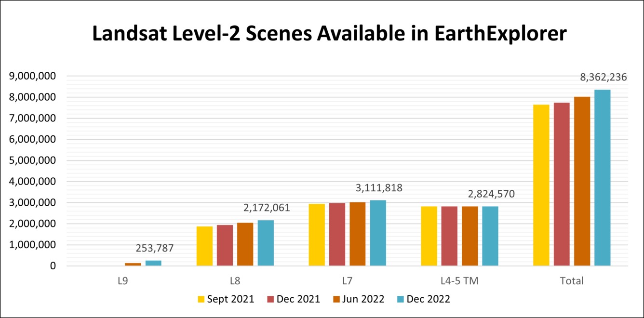This screenshot has height=318, width=644.
Task: Select the L8 Dec 2021 red bar
Action: click(x=225, y=245)
